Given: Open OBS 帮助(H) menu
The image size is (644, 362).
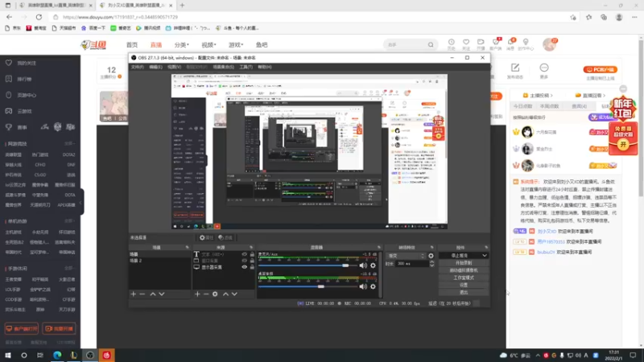Looking at the screenshot, I should point(265,67).
